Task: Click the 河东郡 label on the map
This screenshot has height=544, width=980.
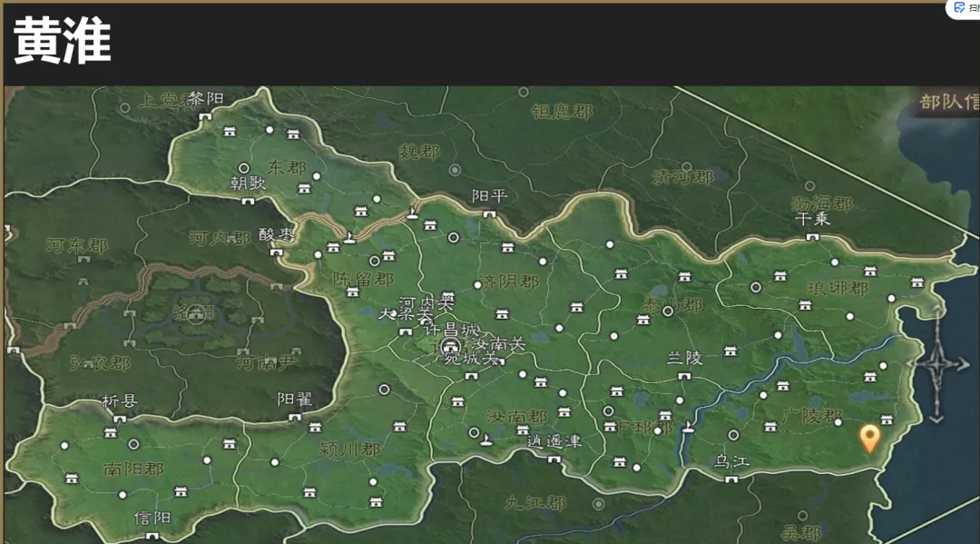Action: (77, 245)
